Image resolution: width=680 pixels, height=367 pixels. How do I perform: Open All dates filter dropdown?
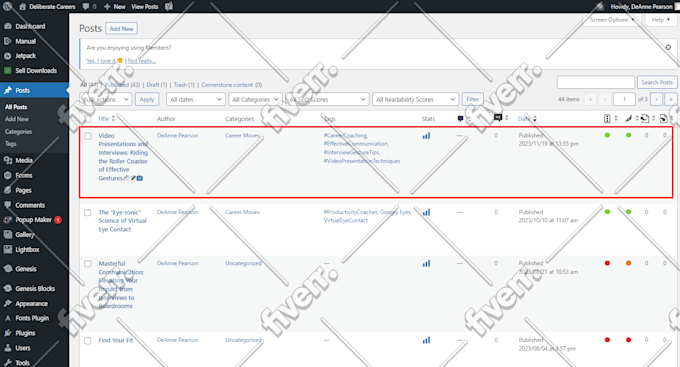(x=196, y=99)
